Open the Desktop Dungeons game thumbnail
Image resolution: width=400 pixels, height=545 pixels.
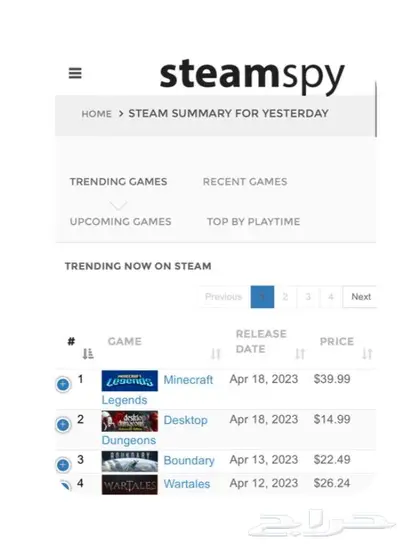pyautogui.click(x=130, y=421)
